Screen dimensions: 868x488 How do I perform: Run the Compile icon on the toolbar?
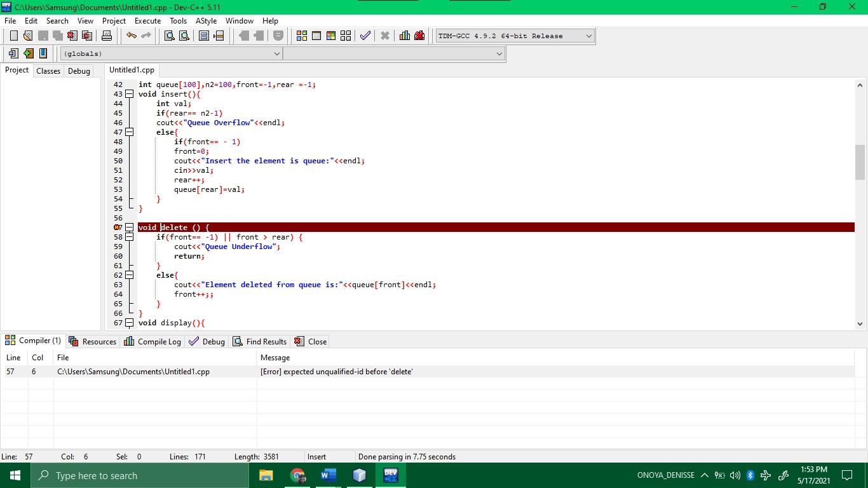[x=301, y=36]
